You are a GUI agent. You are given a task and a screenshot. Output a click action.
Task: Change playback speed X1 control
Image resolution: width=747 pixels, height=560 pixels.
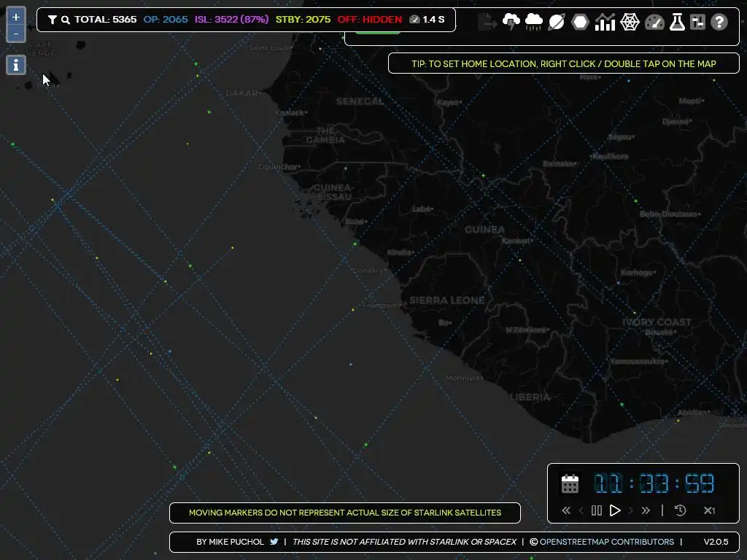(x=709, y=510)
